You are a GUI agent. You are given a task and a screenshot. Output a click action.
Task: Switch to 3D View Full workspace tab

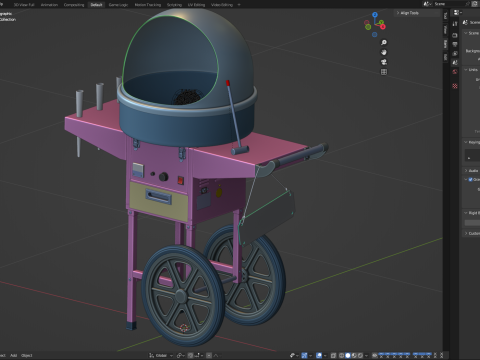(x=24, y=5)
